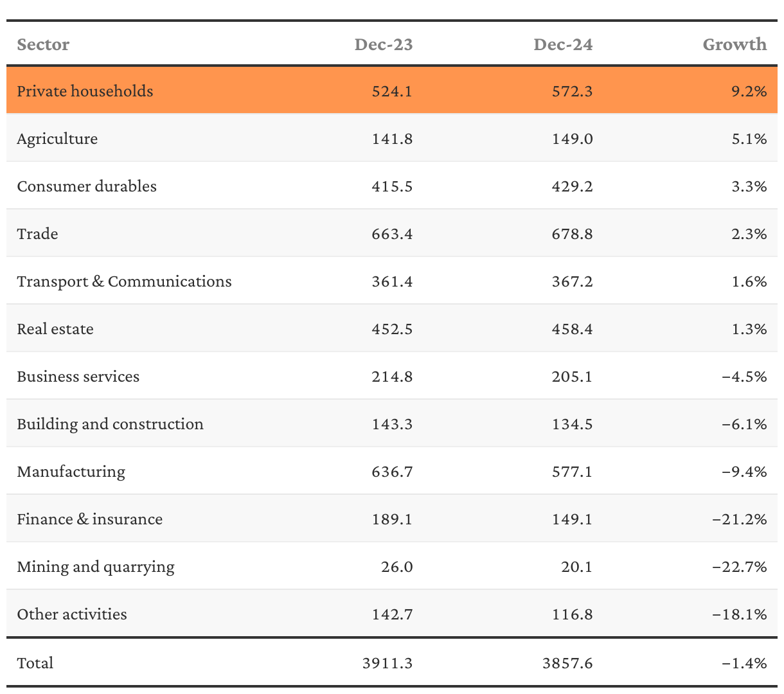Click the Dec-24 column header
This screenshot has height=694, width=784.
click(x=563, y=44)
